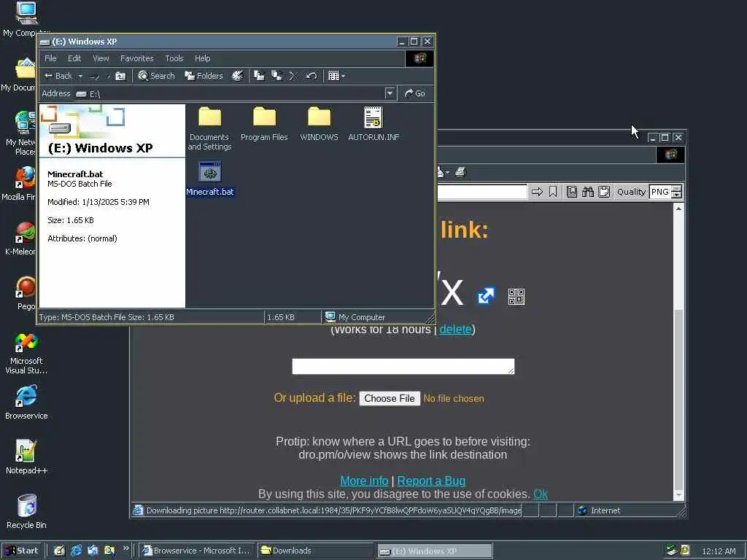Open the Search pane in Explorer

coord(156,76)
